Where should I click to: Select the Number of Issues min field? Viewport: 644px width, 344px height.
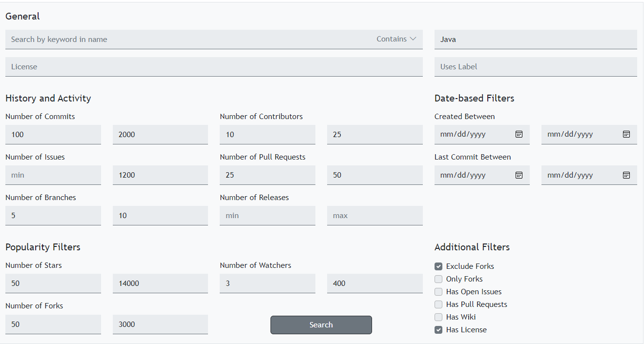pos(53,175)
